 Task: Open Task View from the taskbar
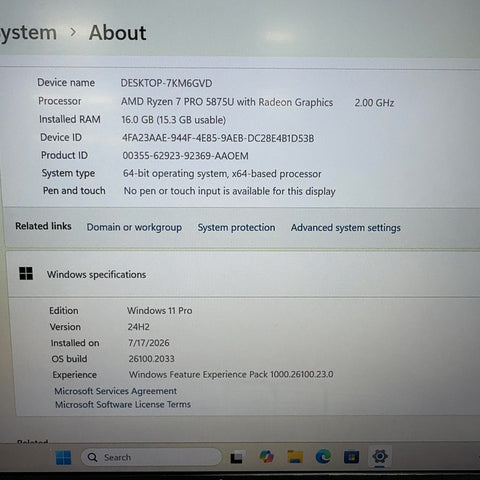236,457
